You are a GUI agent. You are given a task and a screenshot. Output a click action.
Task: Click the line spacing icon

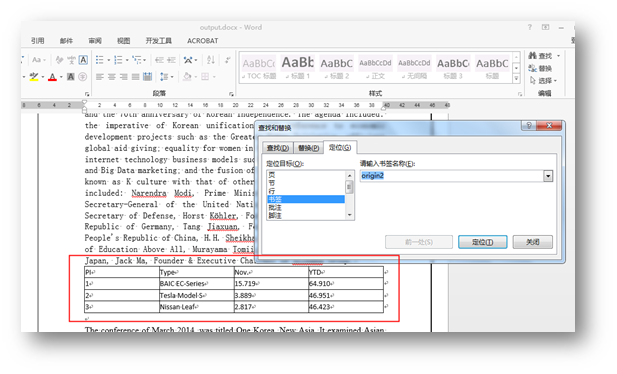point(164,77)
